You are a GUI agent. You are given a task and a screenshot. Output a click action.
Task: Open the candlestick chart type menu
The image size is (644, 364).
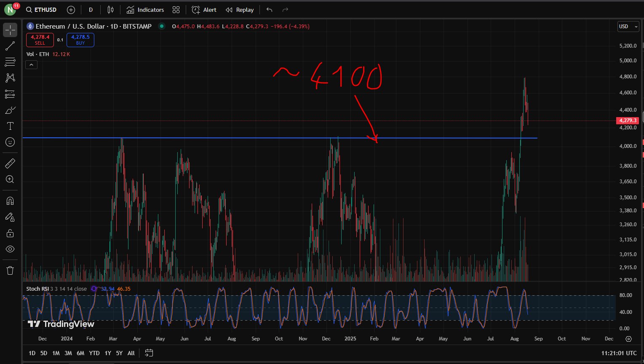(x=110, y=10)
